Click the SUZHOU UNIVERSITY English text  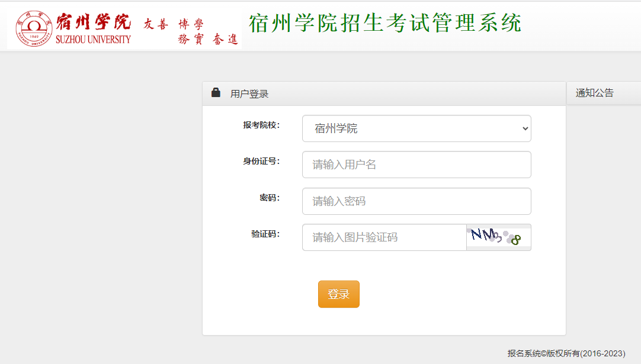coord(93,40)
